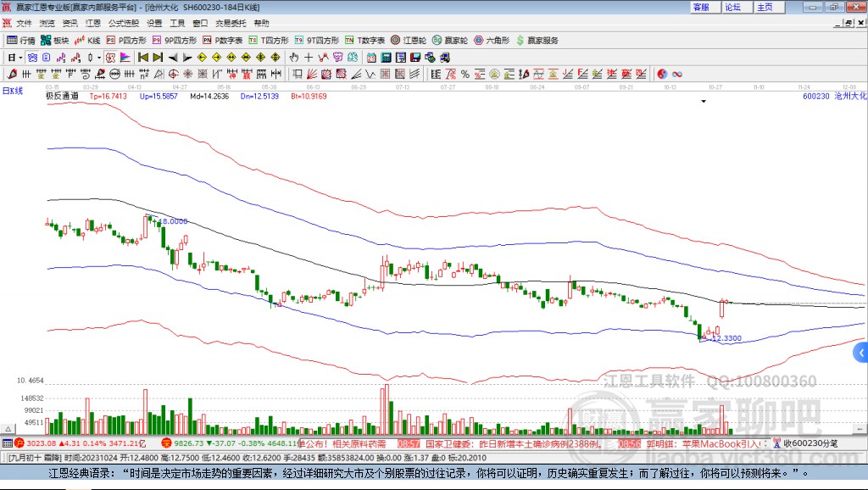The width and height of the screenshot is (868, 490).
Task: Open the T数字表 tool
Action: click(364, 41)
